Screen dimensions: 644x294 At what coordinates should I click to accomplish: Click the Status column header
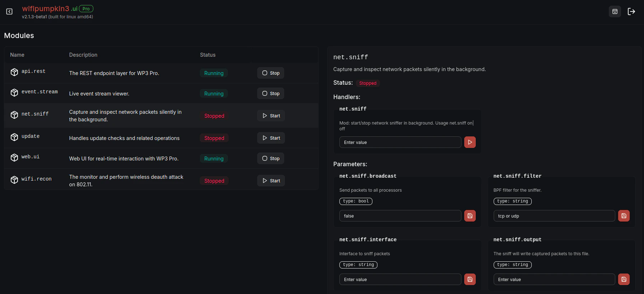coord(208,55)
